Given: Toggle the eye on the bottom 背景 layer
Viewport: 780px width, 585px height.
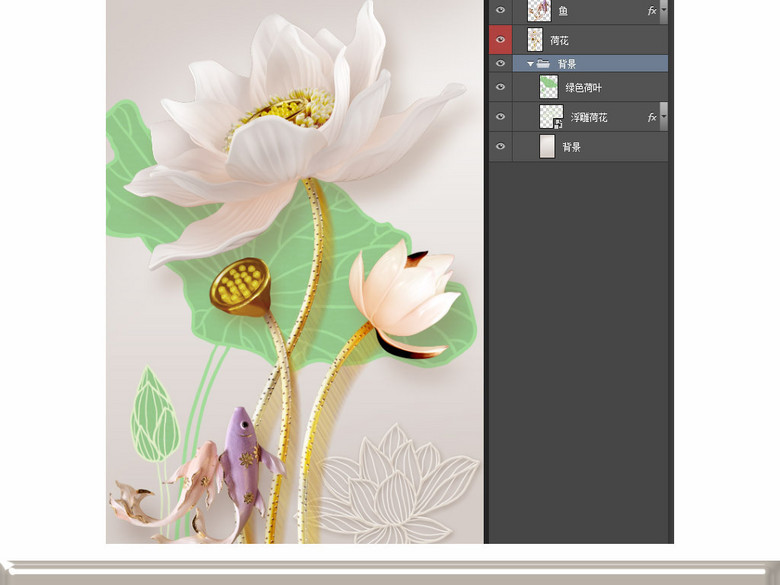Looking at the screenshot, I should pos(500,146).
